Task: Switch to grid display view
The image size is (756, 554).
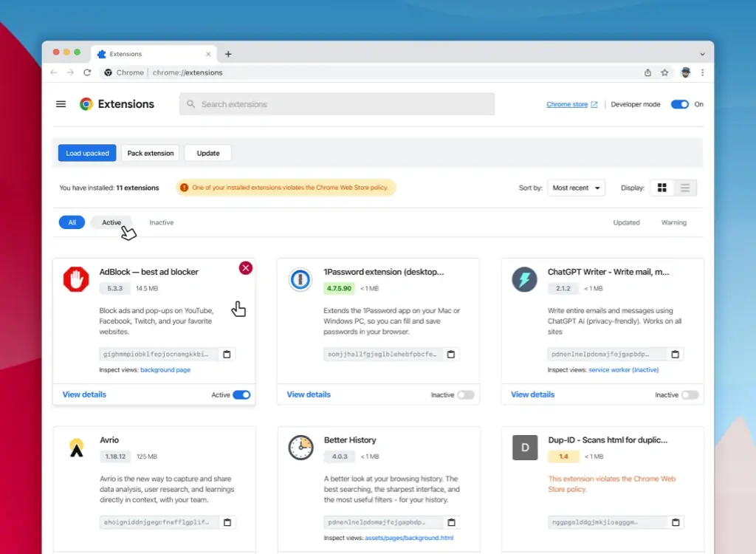Action: (662, 188)
